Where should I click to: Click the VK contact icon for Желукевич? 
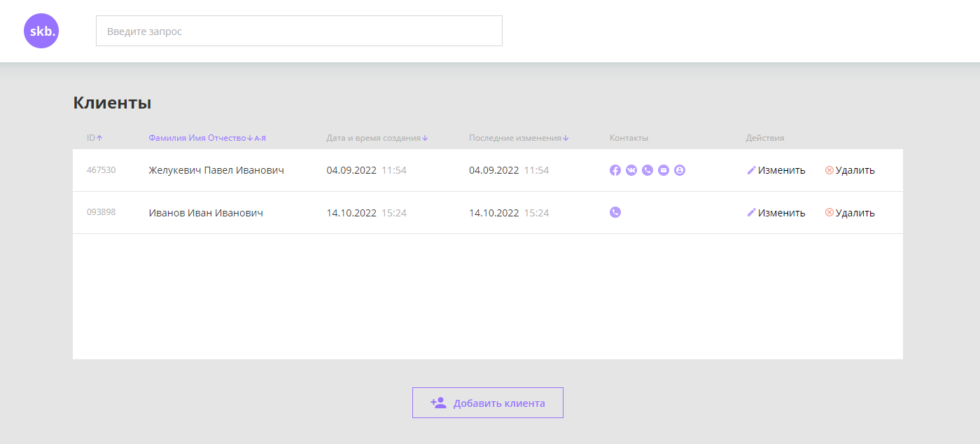point(631,169)
